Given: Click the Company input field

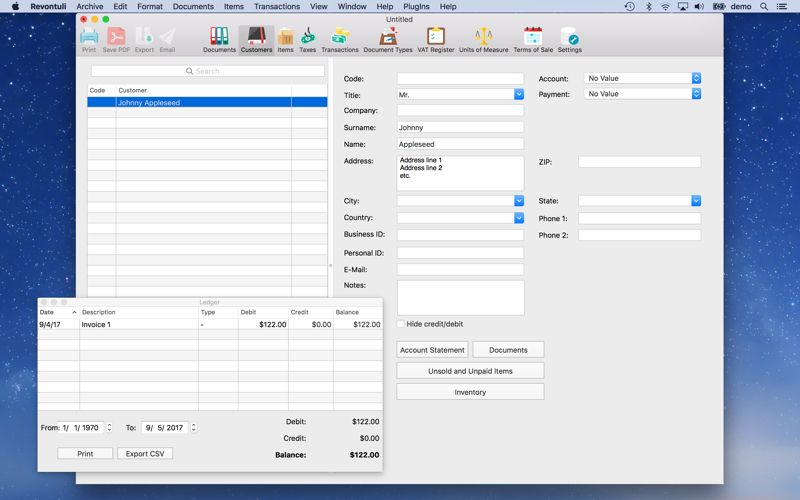Looking at the screenshot, I should 460,110.
